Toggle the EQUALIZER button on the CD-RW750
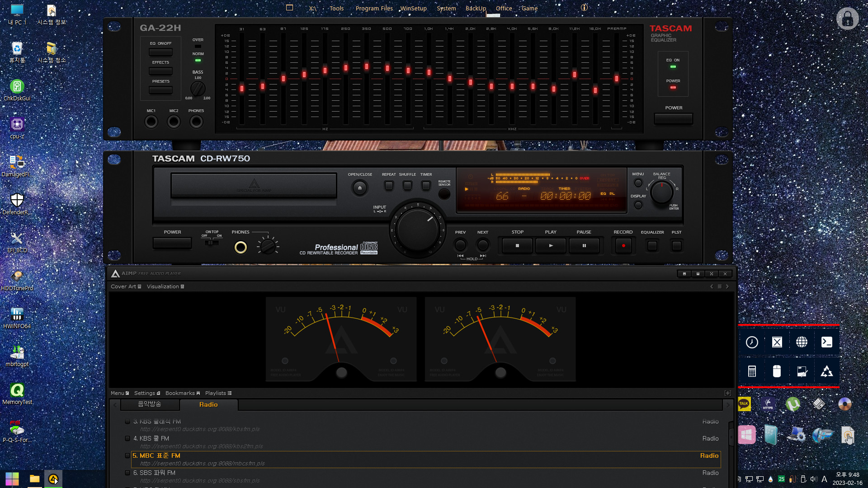 pos(652,245)
